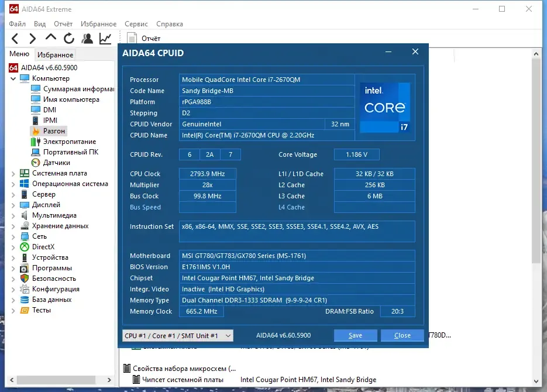547x392 pixels.
Task: Open the graph chart toolbar icon
Action: pos(105,39)
